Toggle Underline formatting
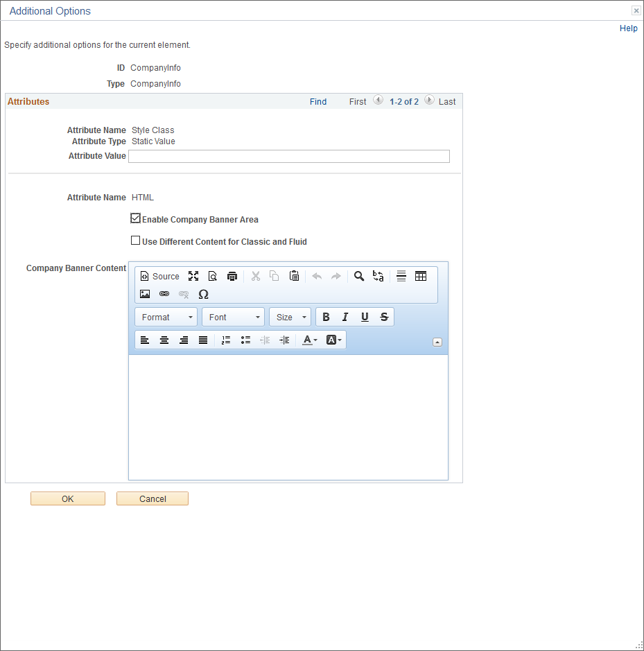This screenshot has width=644, height=651. (x=365, y=318)
